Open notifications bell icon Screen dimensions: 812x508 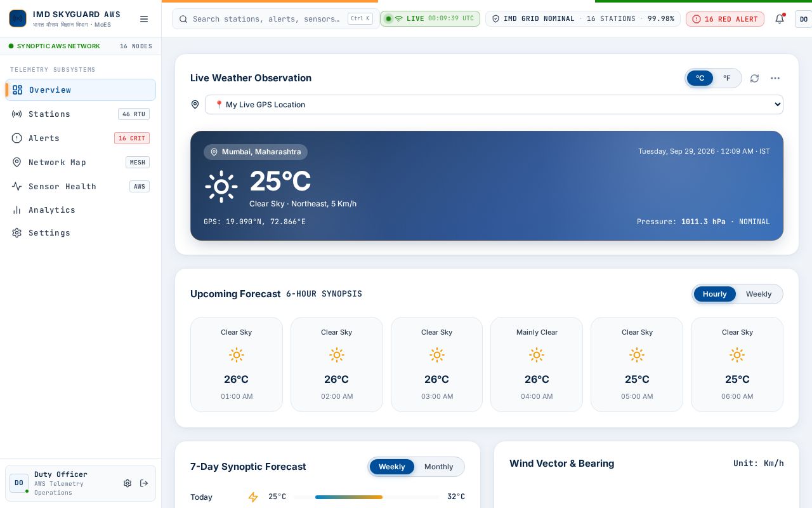tap(780, 19)
